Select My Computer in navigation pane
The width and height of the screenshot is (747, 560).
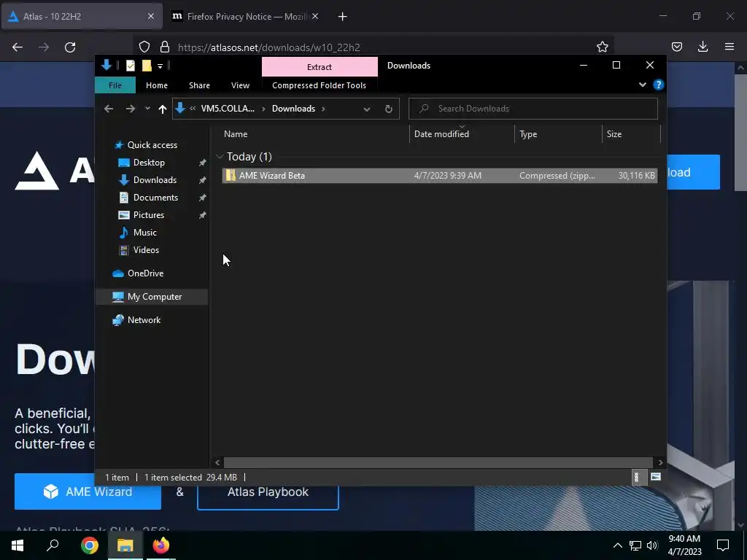pyautogui.click(x=152, y=297)
